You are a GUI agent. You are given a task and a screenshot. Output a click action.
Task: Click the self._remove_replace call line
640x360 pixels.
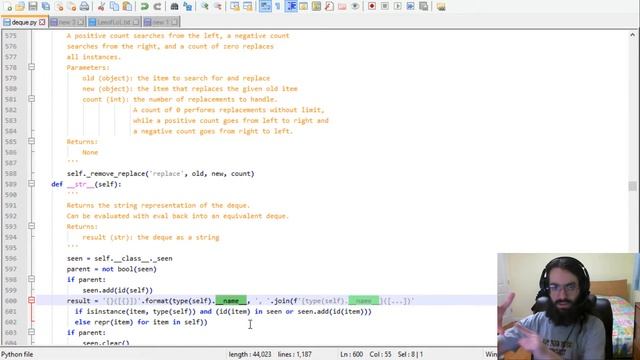160,173
